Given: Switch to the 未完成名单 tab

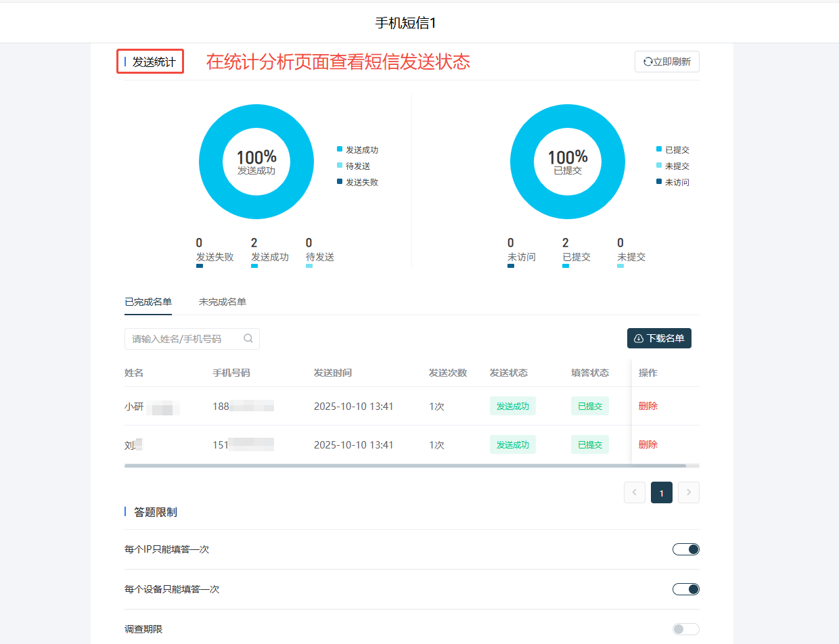Looking at the screenshot, I should click(x=222, y=302).
